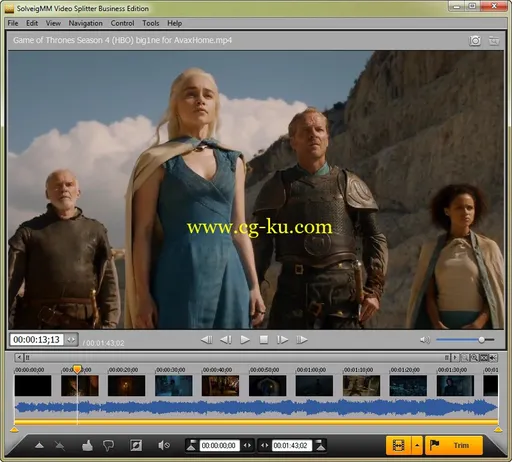Click the left start marker on the timeline

pyautogui.click(x=14, y=430)
